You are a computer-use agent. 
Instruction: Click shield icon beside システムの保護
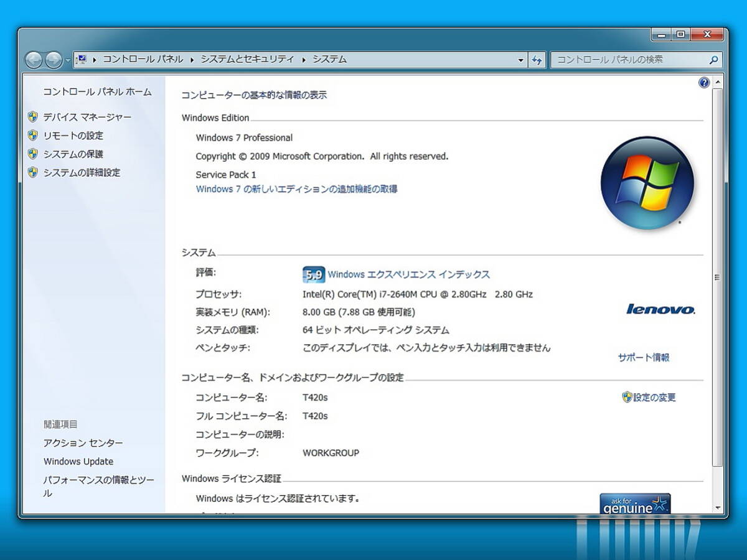(x=33, y=154)
